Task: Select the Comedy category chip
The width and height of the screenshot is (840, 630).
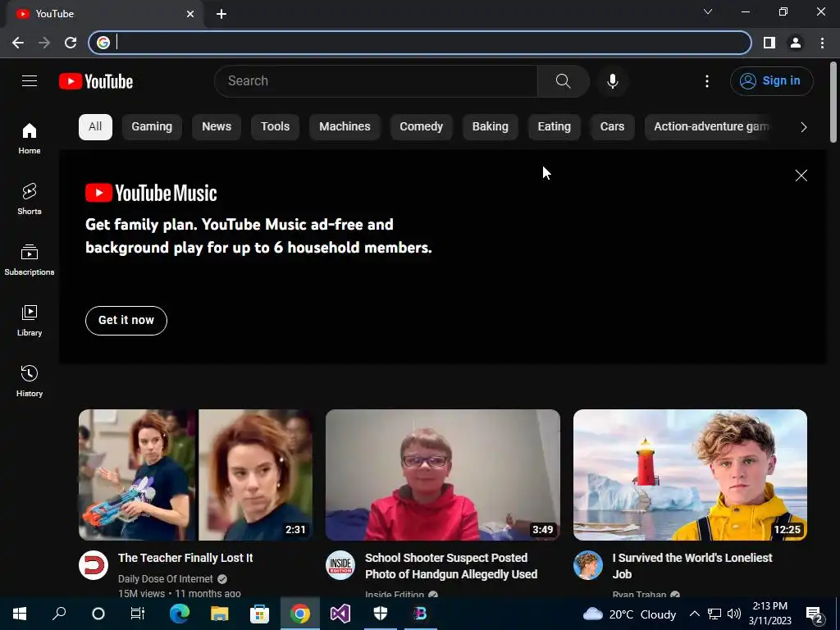Action: point(422,127)
